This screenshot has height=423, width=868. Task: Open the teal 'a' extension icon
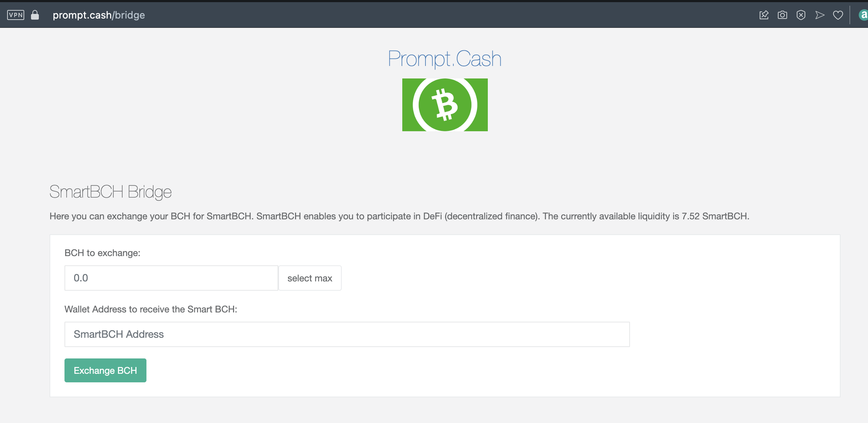863,15
